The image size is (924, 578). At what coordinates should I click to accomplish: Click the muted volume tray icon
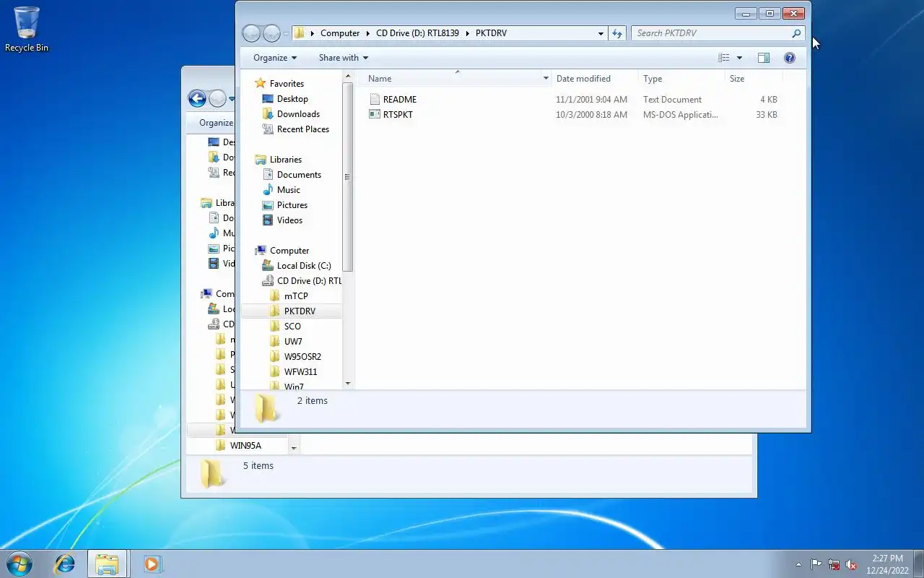coord(852,564)
